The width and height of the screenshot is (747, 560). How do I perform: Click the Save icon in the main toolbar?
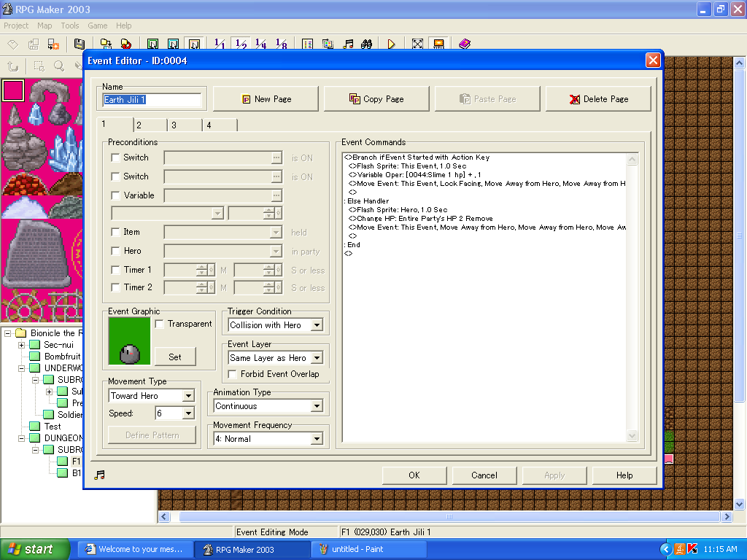point(80,44)
